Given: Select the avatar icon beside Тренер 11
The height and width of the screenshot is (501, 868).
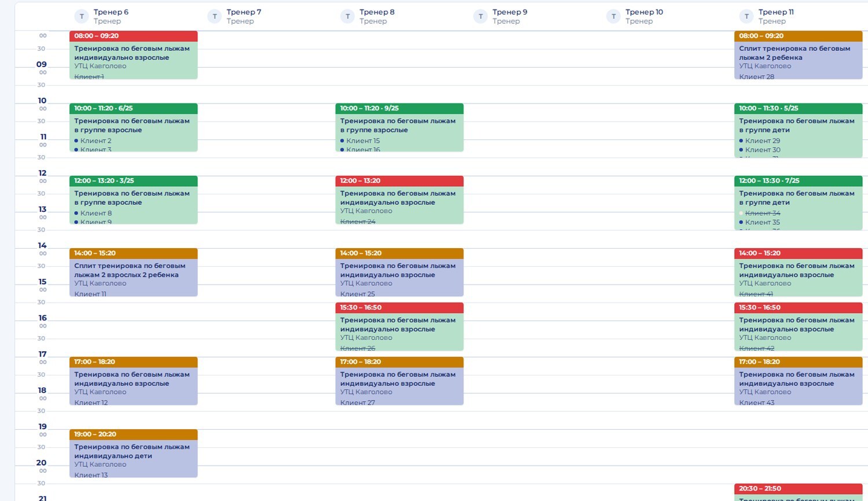Looking at the screenshot, I should 746,17.
